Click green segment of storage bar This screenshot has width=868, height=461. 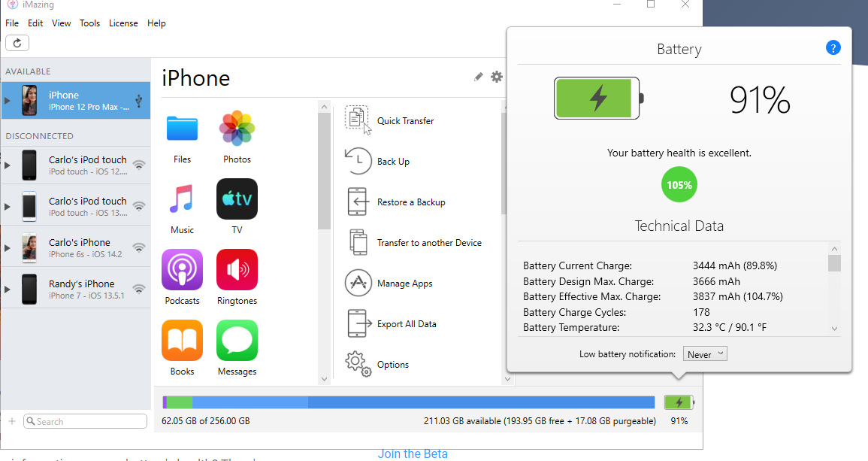tap(180, 402)
